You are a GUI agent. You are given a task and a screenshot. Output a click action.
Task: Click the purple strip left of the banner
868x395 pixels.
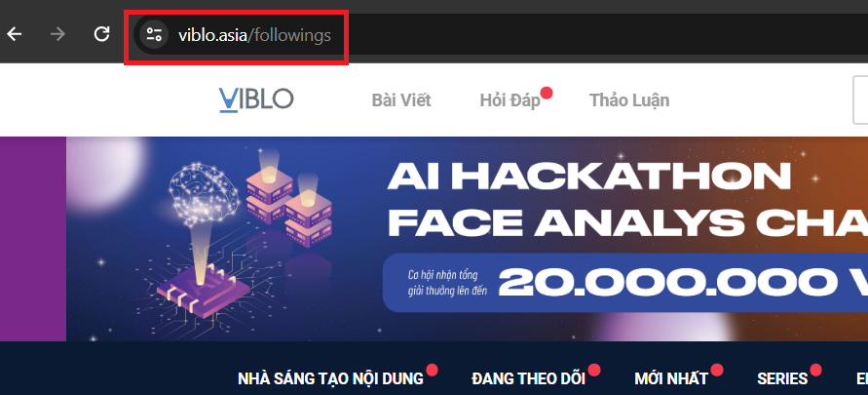pyautogui.click(x=33, y=239)
